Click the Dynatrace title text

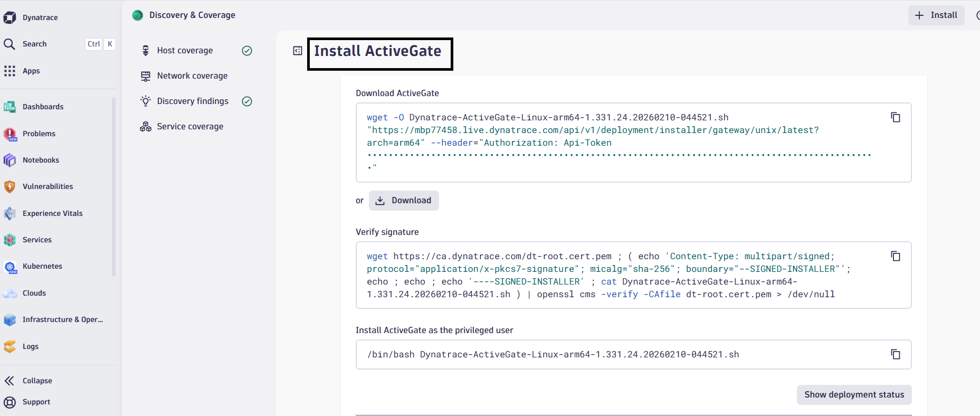point(40,17)
